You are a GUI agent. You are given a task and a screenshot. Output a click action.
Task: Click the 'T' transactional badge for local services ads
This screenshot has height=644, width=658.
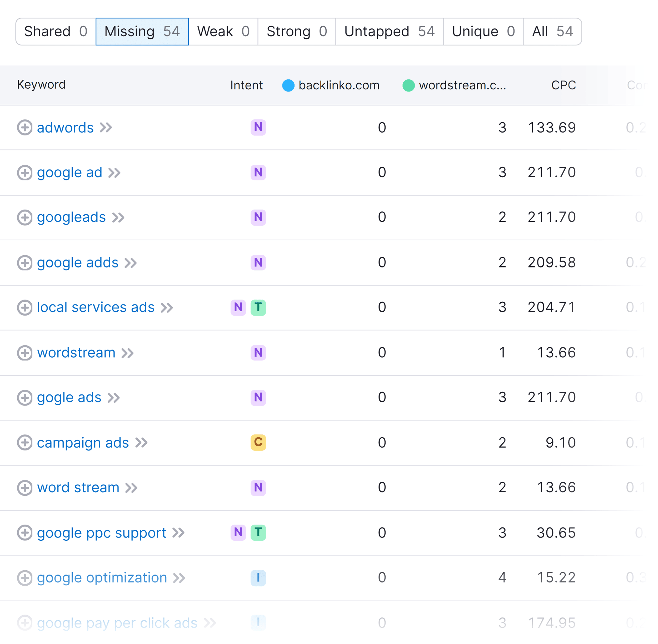pyautogui.click(x=258, y=307)
